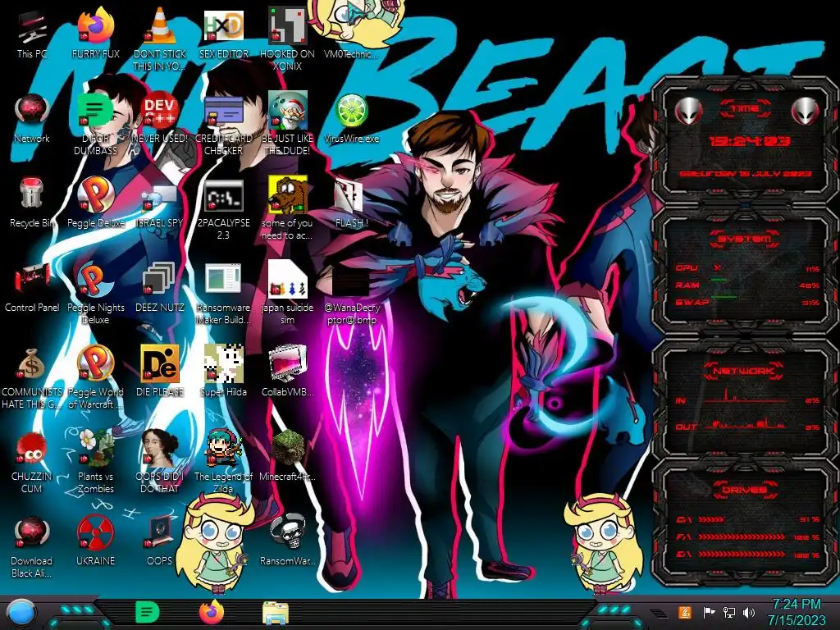The image size is (840, 630).
Task: Open the Recycle Bin
Action: pyautogui.click(x=32, y=201)
